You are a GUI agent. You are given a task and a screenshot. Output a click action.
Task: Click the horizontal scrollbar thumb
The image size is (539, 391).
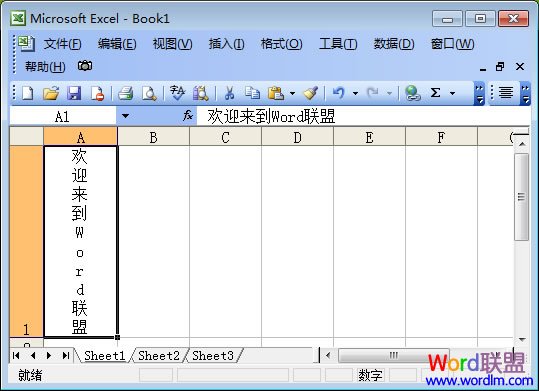[393, 355]
